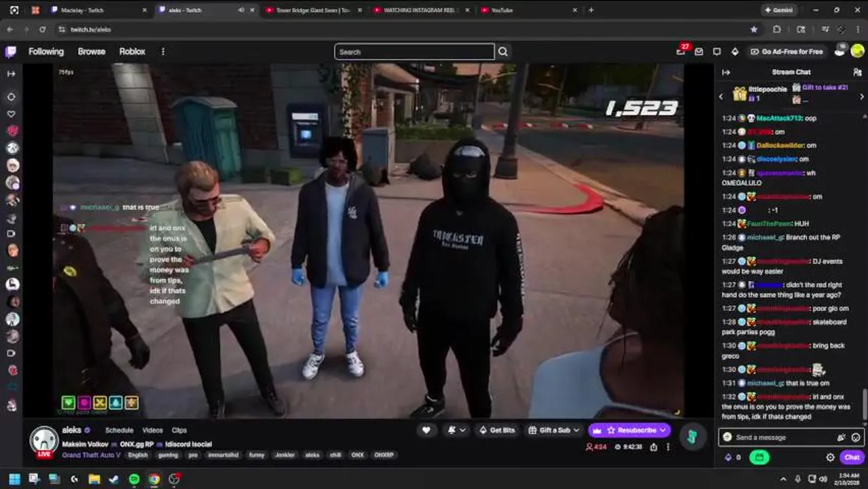Open the three-dot menu beside the share icon

668,447
